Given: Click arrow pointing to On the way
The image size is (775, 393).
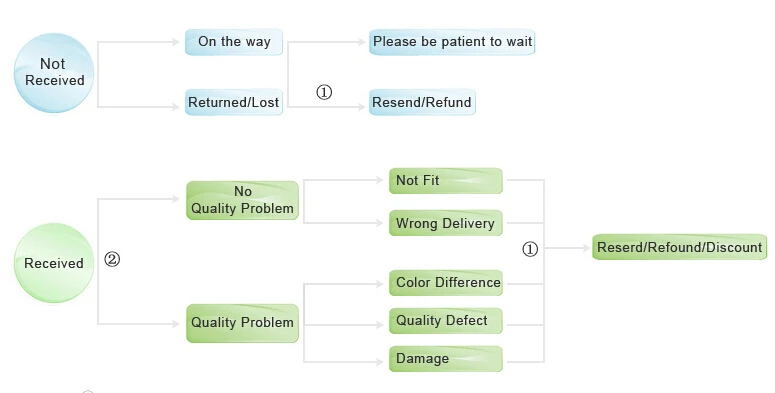Looking at the screenshot, I should 175,42.
